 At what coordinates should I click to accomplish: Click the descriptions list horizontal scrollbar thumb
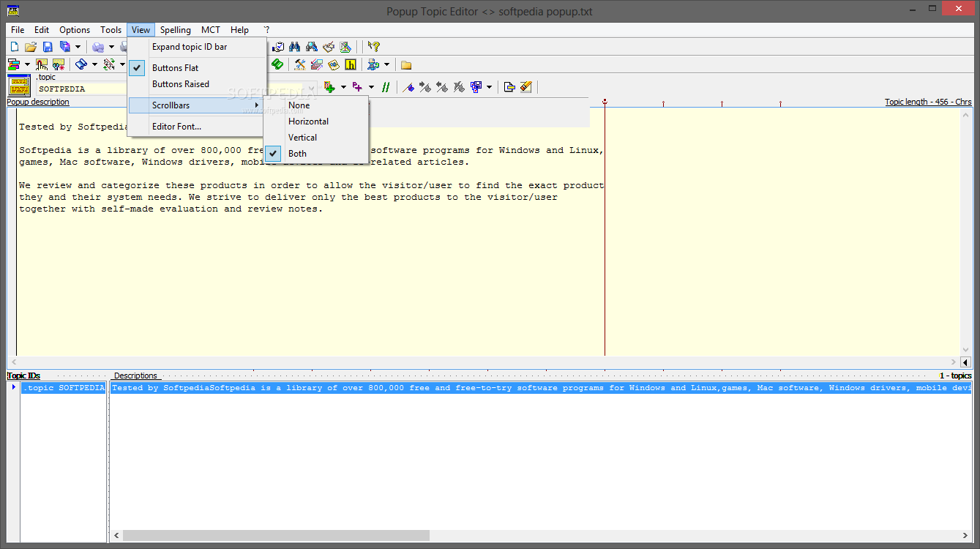275,536
